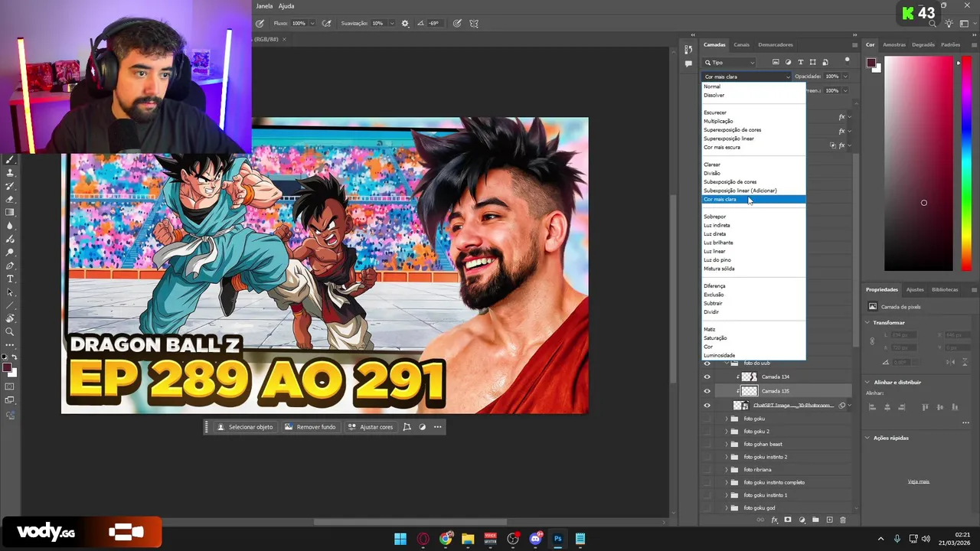Screen dimensions: 980x551
Task: Open Photoshop from the Windows taskbar
Action: click(558, 539)
